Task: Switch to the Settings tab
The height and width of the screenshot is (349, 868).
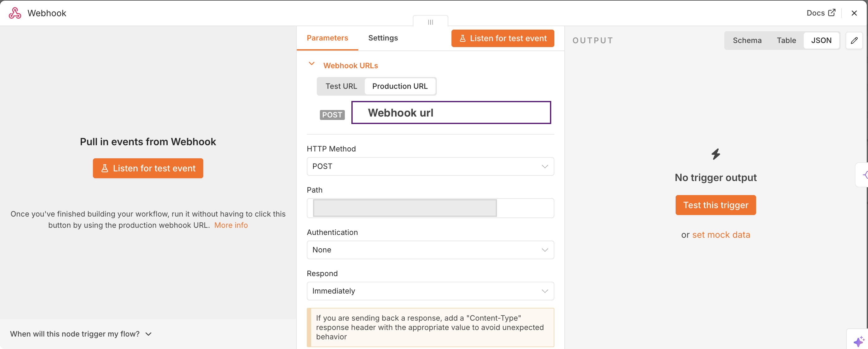Action: pos(383,38)
